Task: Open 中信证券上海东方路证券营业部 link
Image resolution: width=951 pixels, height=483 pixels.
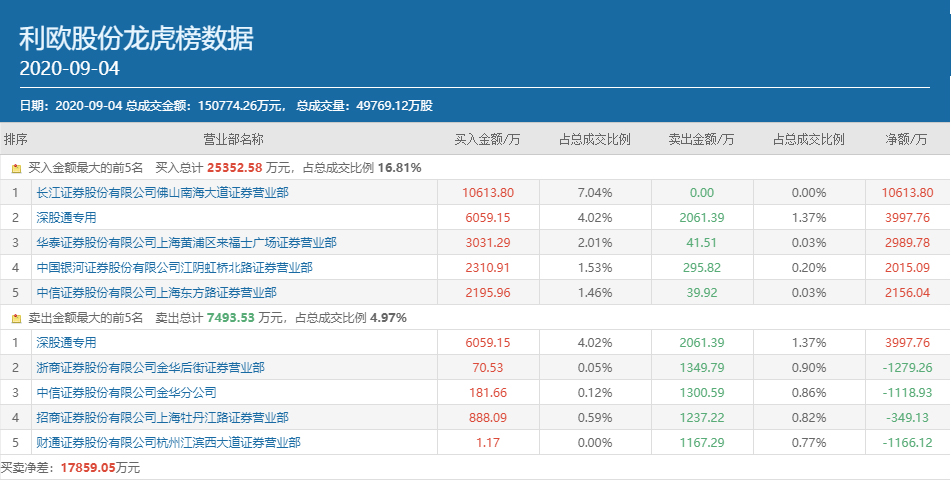Action: (156, 292)
